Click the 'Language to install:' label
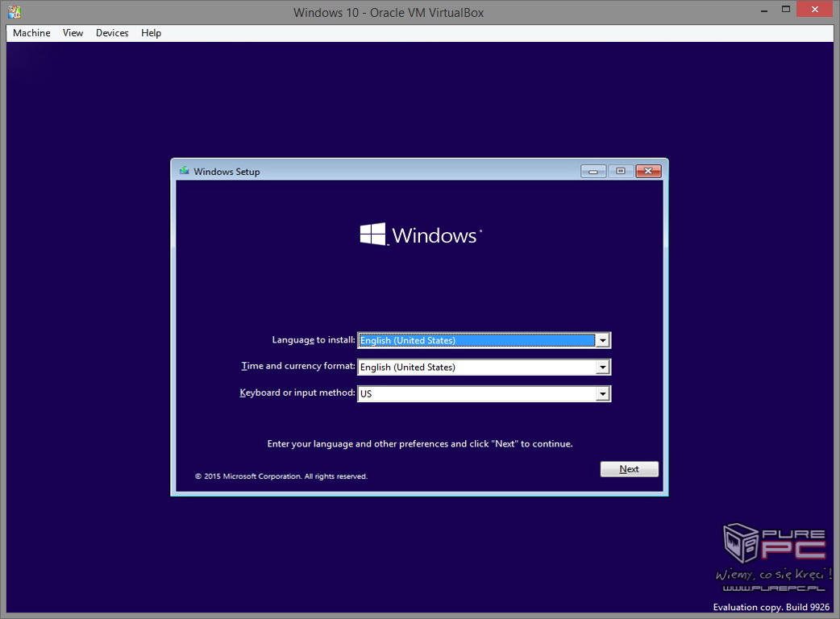The height and width of the screenshot is (619, 840). [314, 340]
